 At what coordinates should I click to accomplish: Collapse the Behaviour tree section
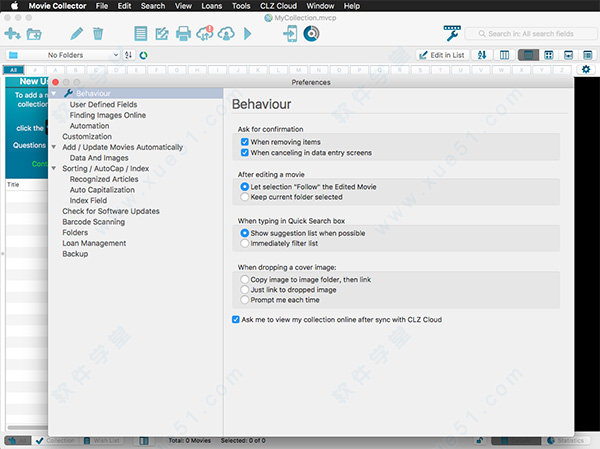(x=54, y=93)
